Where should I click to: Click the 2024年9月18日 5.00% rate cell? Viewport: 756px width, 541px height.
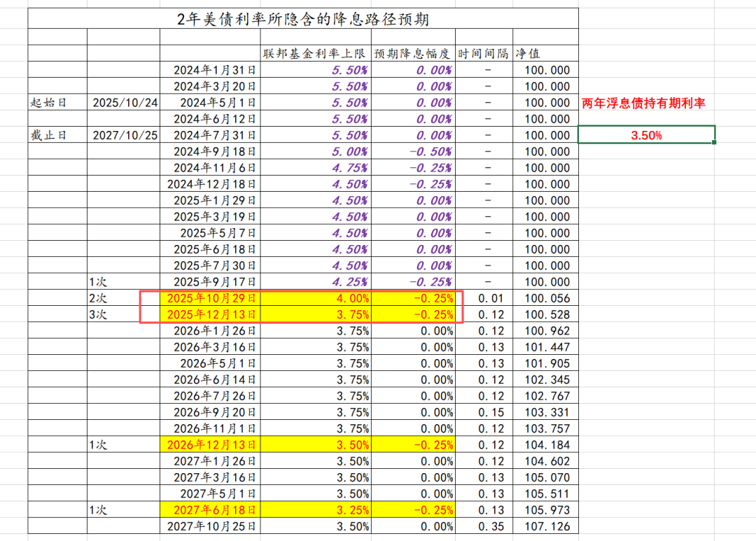tap(316, 151)
